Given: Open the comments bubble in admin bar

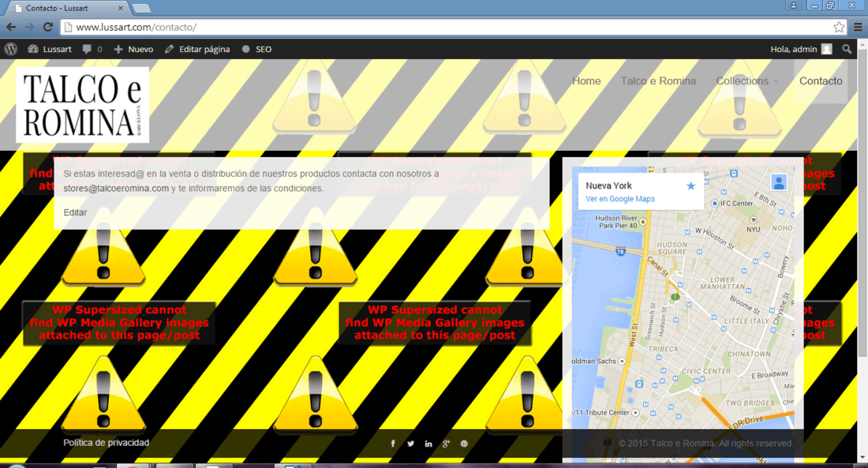Looking at the screenshot, I should [x=92, y=49].
